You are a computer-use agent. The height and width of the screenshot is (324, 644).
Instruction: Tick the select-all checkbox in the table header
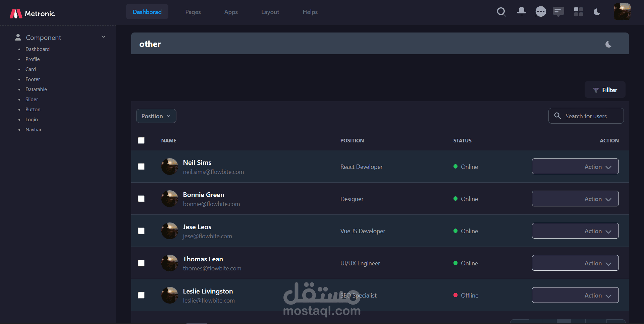tap(141, 140)
